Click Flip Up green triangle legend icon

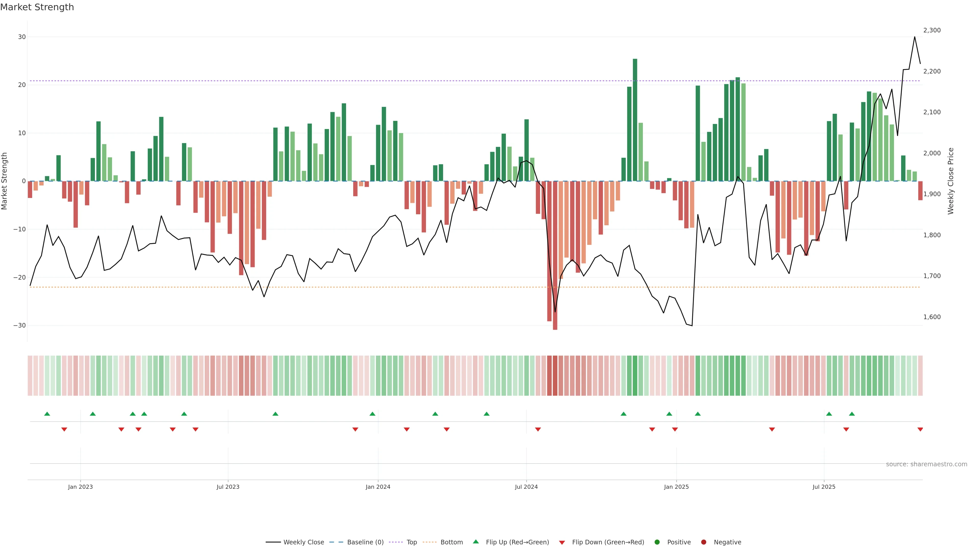[x=475, y=542]
